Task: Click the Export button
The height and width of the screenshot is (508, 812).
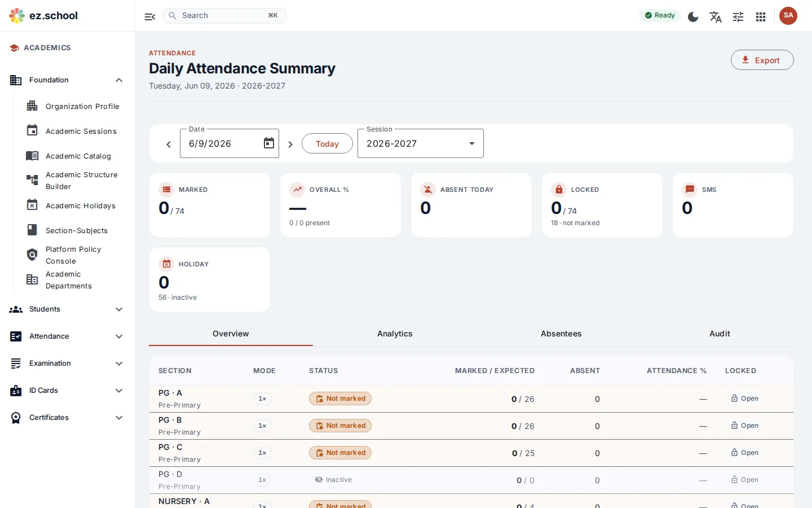Action: 762,60
